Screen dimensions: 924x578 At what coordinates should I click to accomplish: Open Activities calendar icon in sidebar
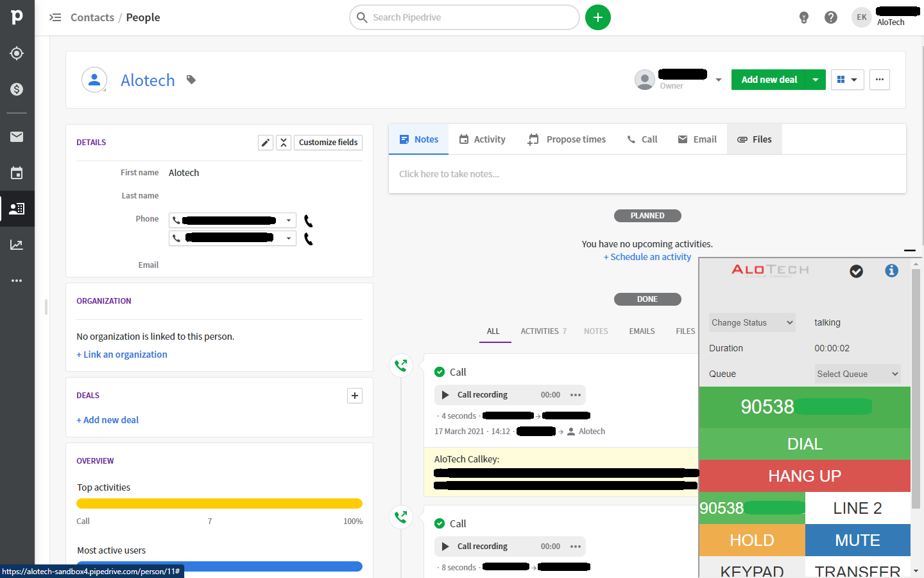pyautogui.click(x=17, y=173)
